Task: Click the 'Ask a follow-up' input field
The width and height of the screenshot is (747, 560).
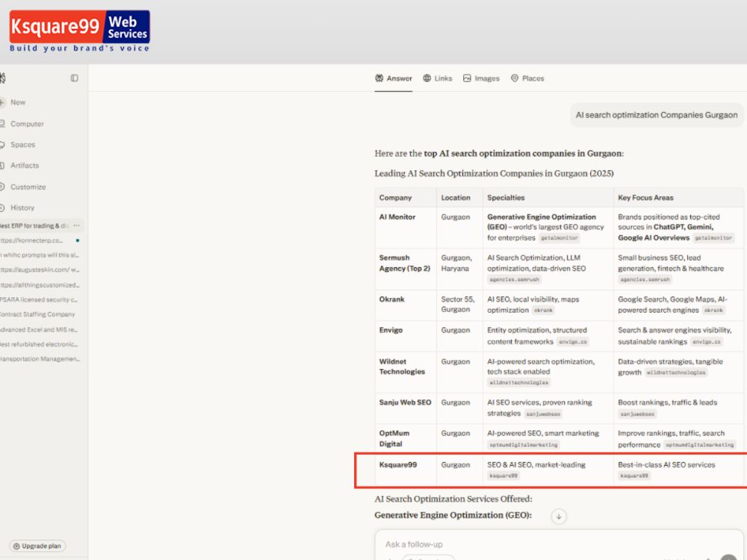Action: click(558, 544)
